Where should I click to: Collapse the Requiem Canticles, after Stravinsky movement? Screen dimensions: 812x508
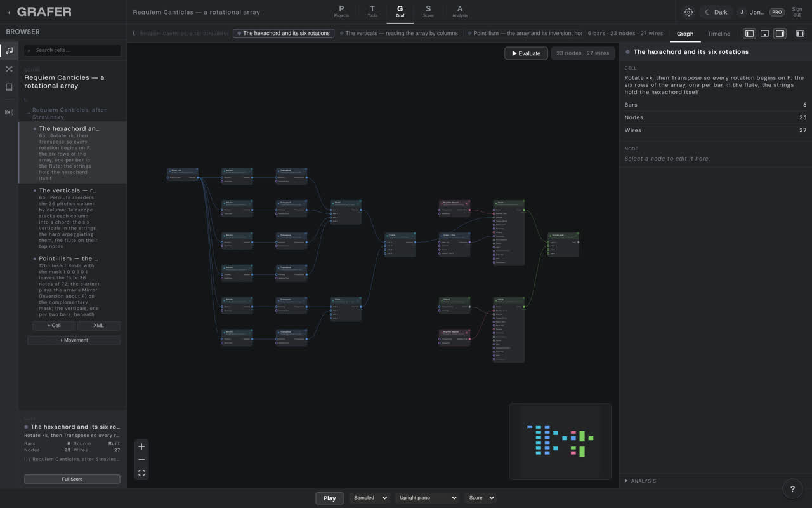tap(28, 113)
